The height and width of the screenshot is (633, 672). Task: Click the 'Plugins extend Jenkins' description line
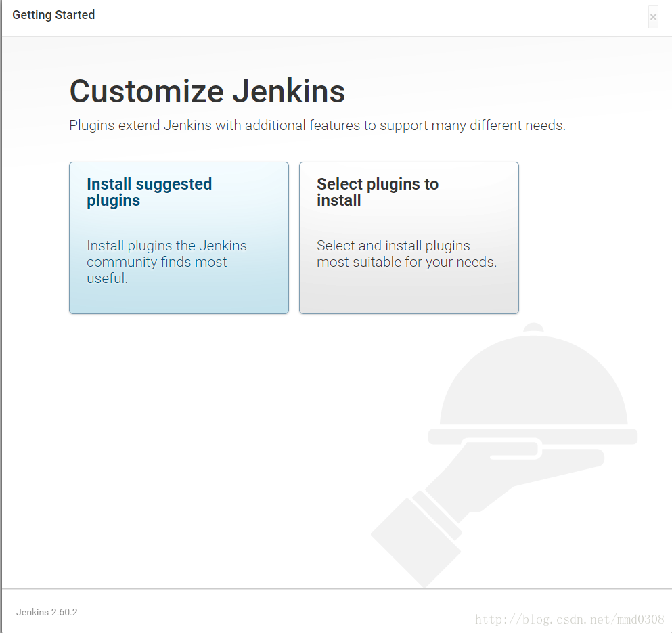(317, 125)
